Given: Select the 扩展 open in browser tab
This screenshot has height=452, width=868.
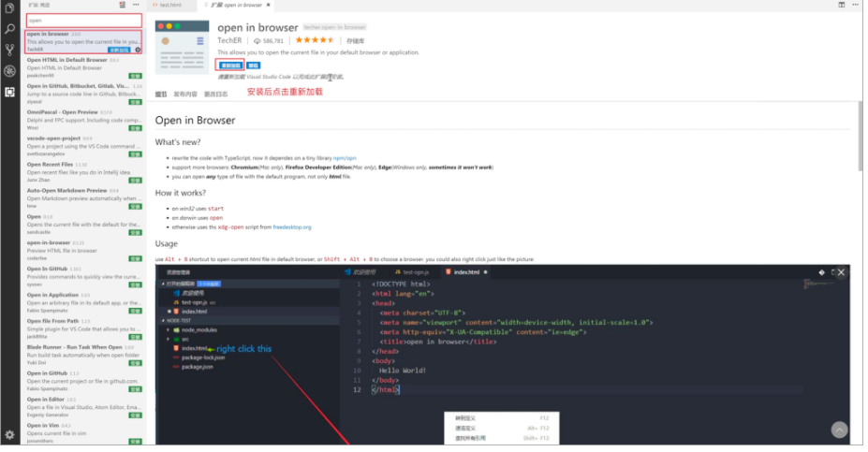Looking at the screenshot, I should click(x=236, y=5).
